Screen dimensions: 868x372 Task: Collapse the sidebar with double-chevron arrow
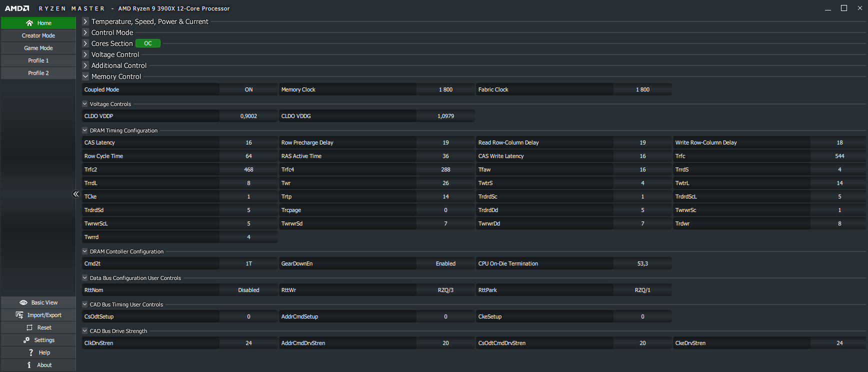tap(76, 194)
